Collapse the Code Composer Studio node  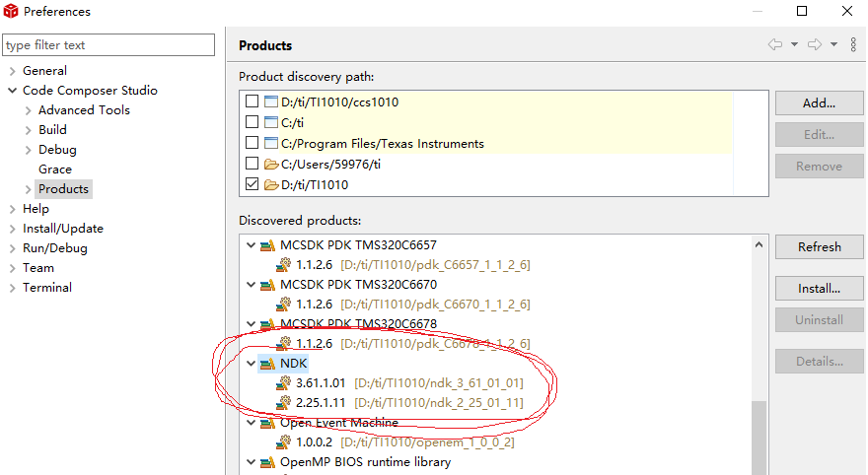pos(12,90)
